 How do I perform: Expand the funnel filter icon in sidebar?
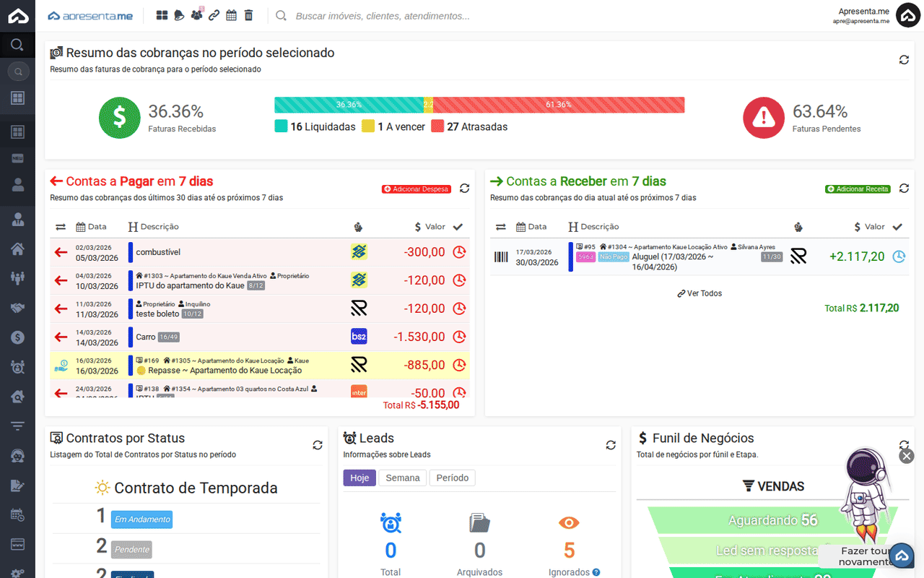(x=17, y=426)
